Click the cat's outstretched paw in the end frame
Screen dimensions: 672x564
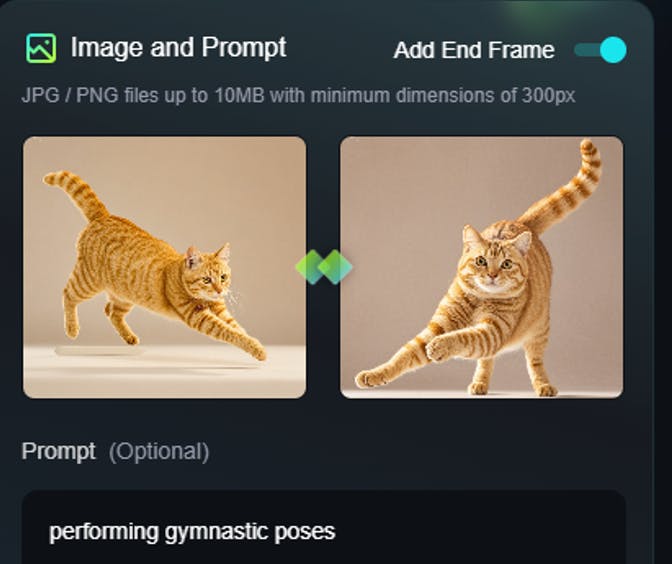(437, 348)
